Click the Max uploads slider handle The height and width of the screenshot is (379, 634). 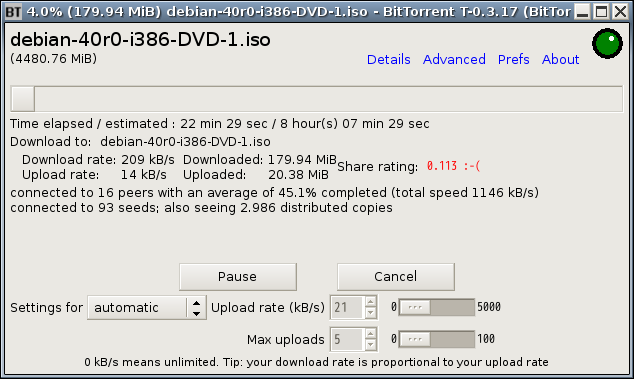coord(415,339)
